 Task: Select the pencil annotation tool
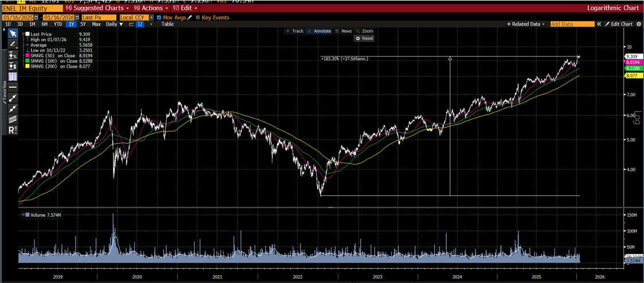13,44
